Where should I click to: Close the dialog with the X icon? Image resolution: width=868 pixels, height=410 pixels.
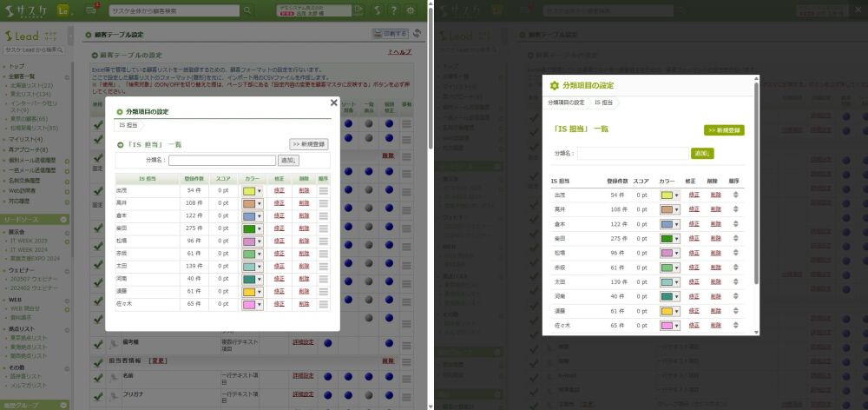coord(334,102)
